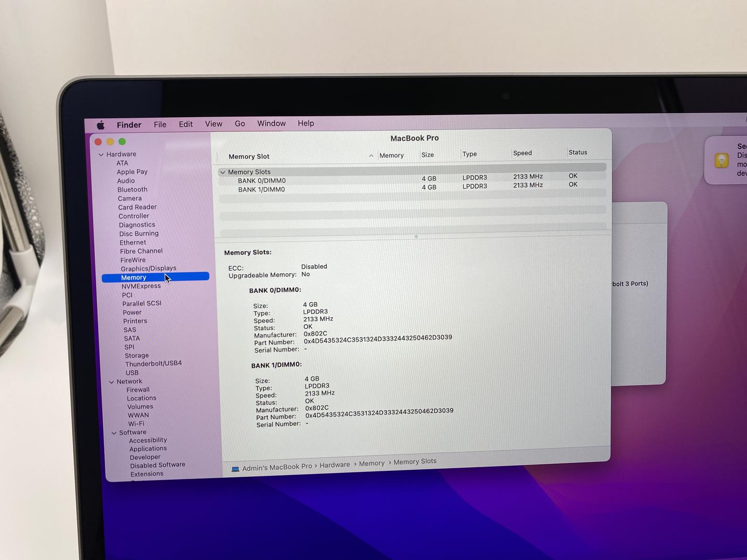747x560 pixels.
Task: Select Storage in the sidebar
Action: pos(136,355)
